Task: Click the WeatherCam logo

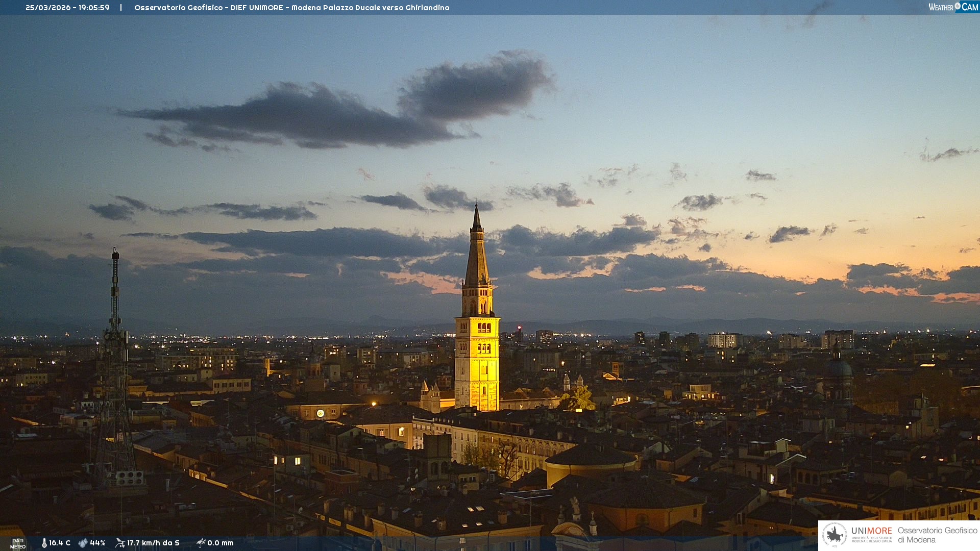Action: (x=953, y=7)
